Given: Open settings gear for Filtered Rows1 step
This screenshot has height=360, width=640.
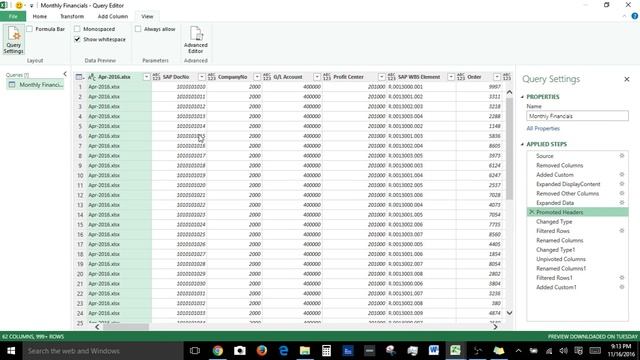Looking at the screenshot, I should pyautogui.click(x=622, y=278).
